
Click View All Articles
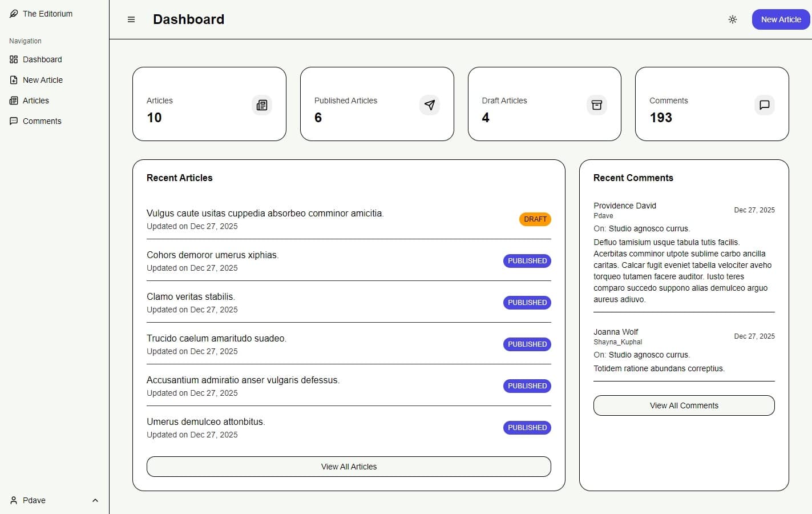pos(348,467)
